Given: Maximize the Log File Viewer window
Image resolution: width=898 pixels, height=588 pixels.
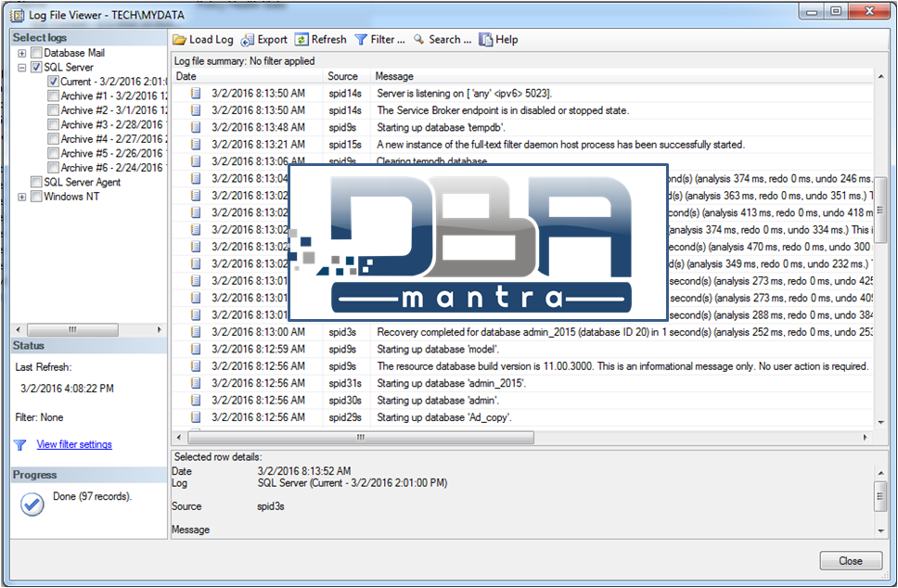Looking at the screenshot, I should [x=836, y=11].
